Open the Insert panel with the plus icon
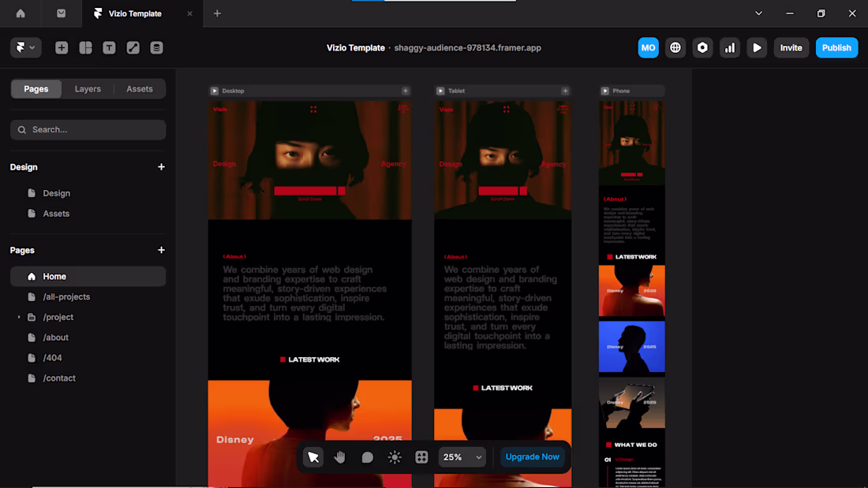The image size is (868, 488). tap(61, 47)
